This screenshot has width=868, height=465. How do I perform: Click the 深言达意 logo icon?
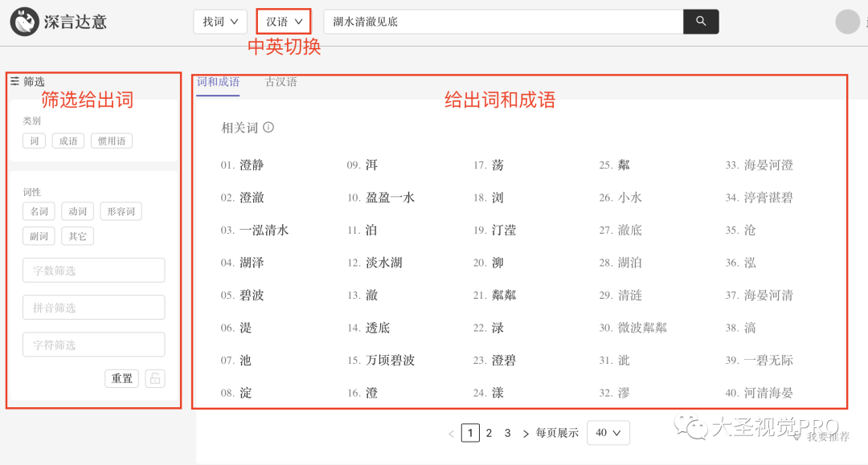coord(25,22)
